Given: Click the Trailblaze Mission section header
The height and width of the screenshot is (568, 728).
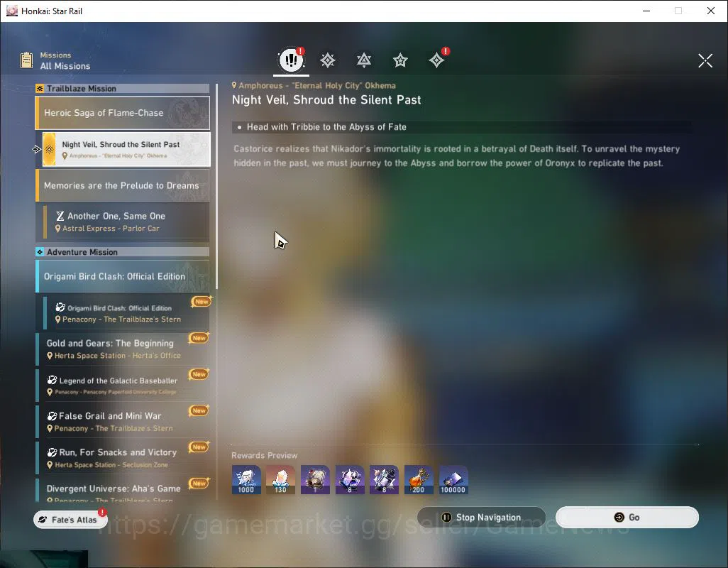Looking at the screenshot, I should tap(123, 88).
